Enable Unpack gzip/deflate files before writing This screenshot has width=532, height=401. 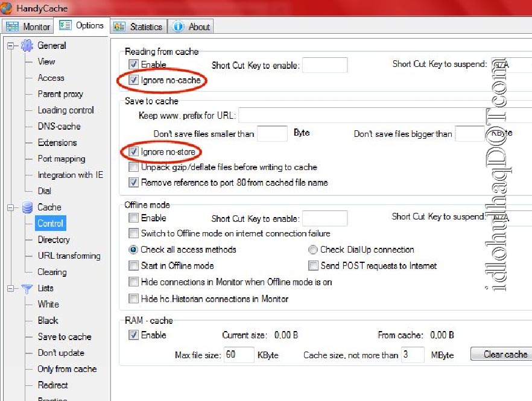[x=134, y=167]
